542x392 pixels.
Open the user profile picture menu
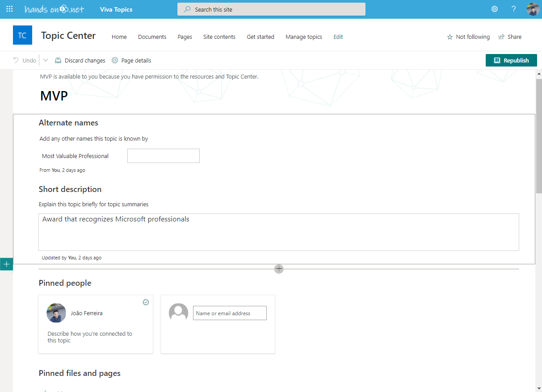tap(533, 9)
